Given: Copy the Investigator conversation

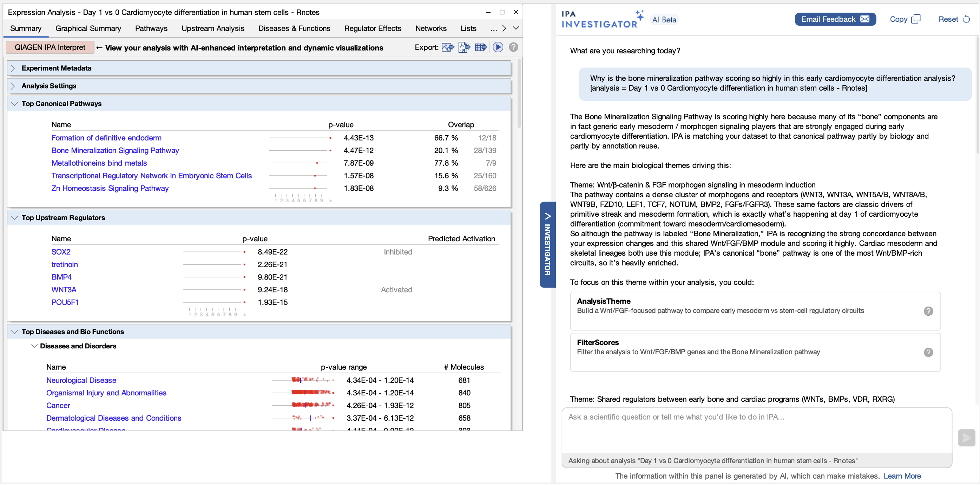Looking at the screenshot, I should pos(905,19).
